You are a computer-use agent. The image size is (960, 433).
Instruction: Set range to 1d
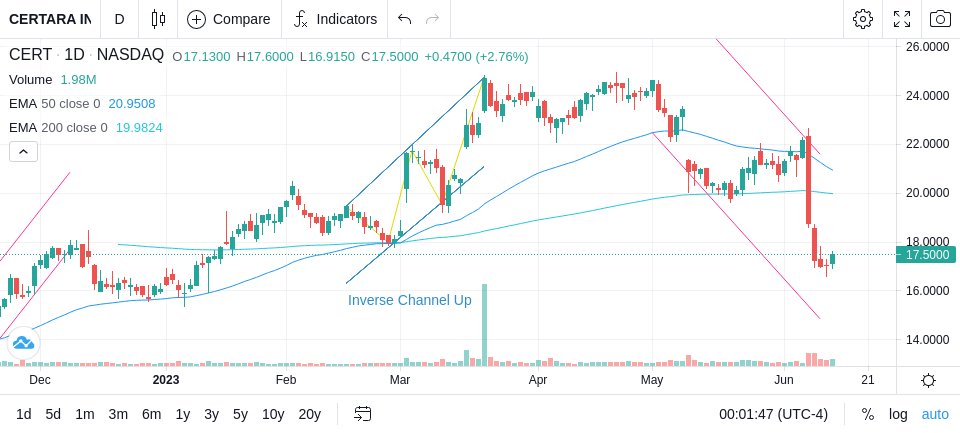click(x=23, y=414)
